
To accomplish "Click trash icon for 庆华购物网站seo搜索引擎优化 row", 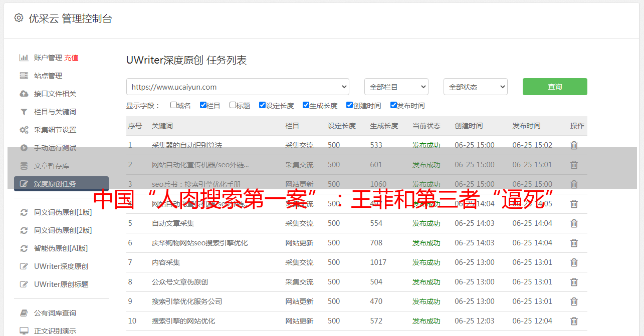I will [x=574, y=243].
